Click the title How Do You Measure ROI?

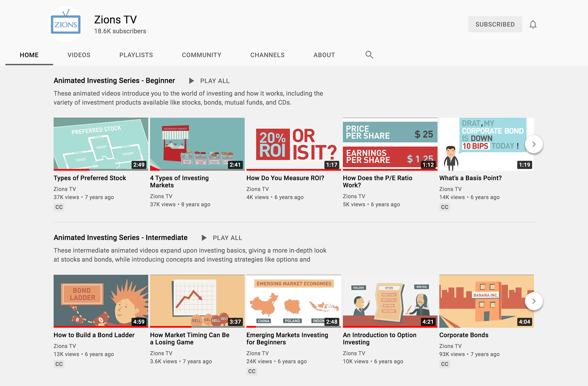pos(285,178)
